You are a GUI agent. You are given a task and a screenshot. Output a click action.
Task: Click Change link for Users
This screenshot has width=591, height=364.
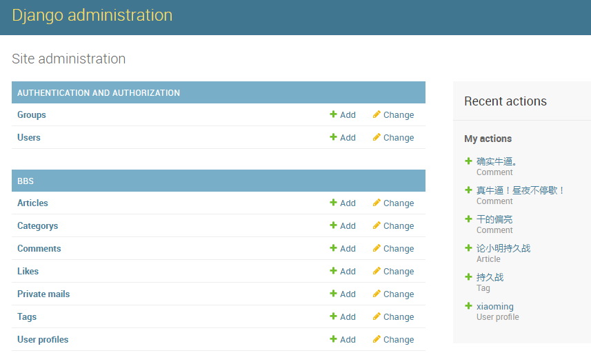[399, 138]
